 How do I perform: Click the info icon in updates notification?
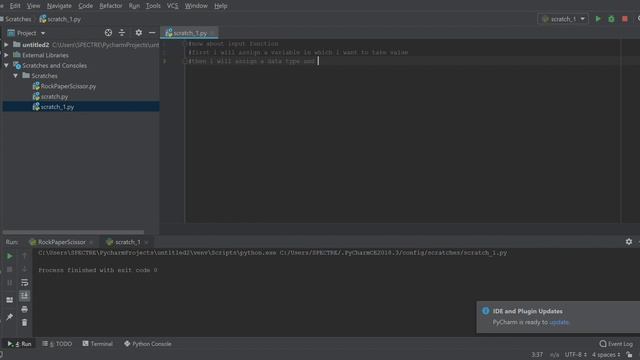pyautogui.click(x=485, y=311)
